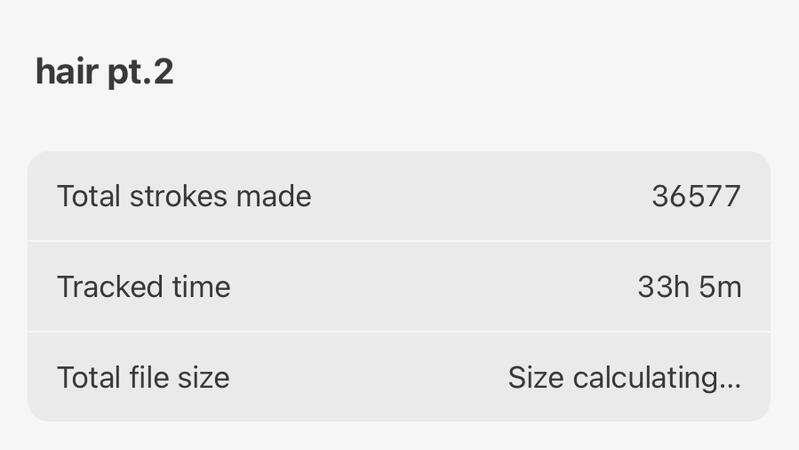
Task: Select the "Tracked time" label
Action: [144, 287]
